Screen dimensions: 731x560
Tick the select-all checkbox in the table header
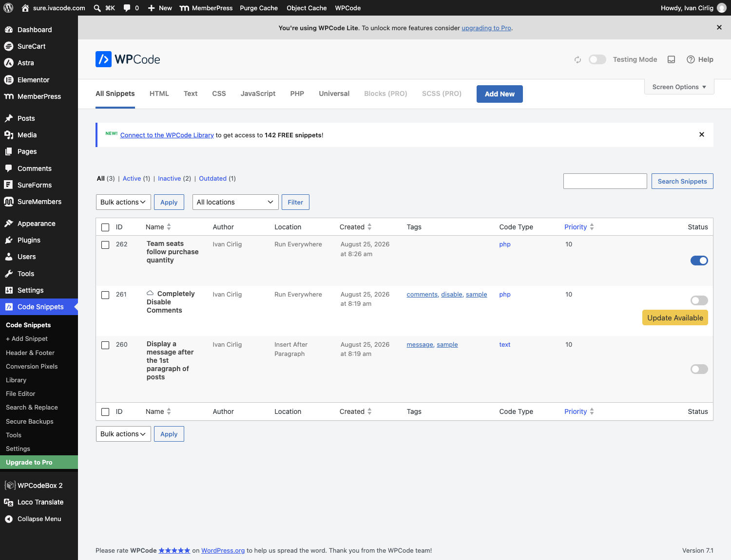point(105,227)
